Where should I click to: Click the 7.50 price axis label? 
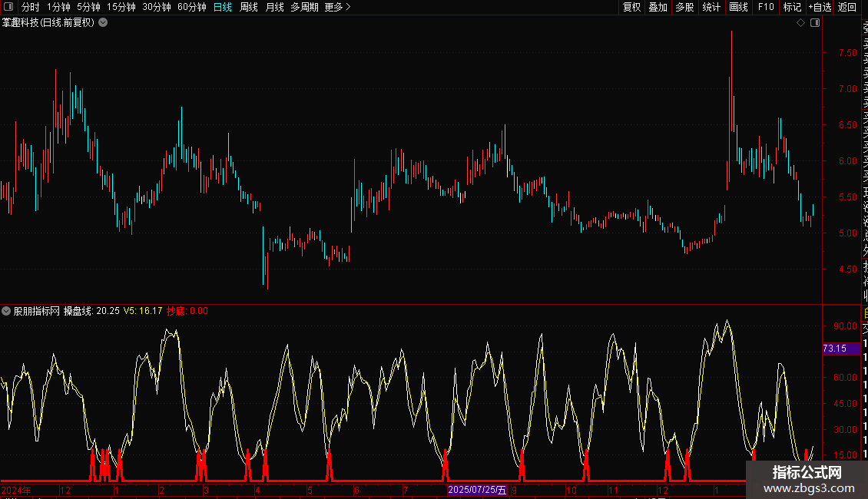pyautogui.click(x=847, y=52)
